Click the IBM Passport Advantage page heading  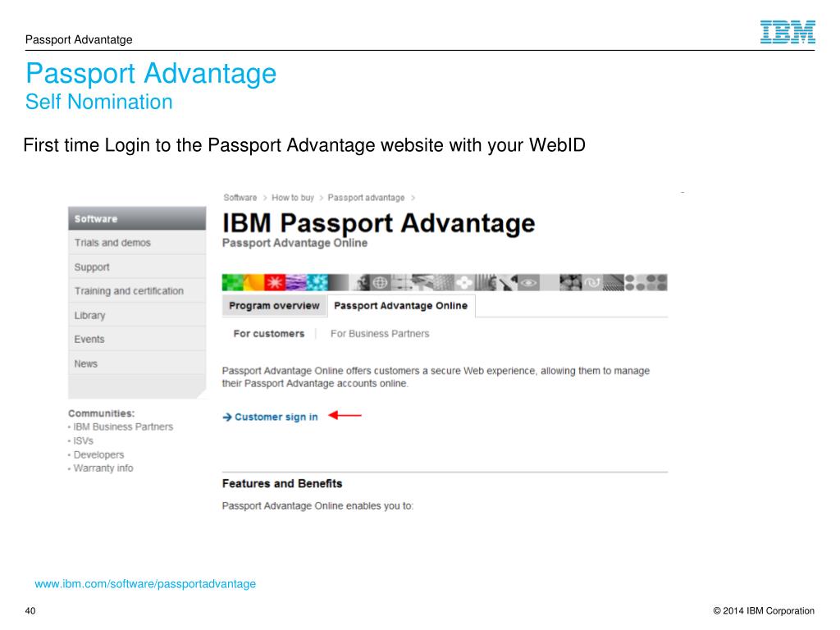pos(379,223)
